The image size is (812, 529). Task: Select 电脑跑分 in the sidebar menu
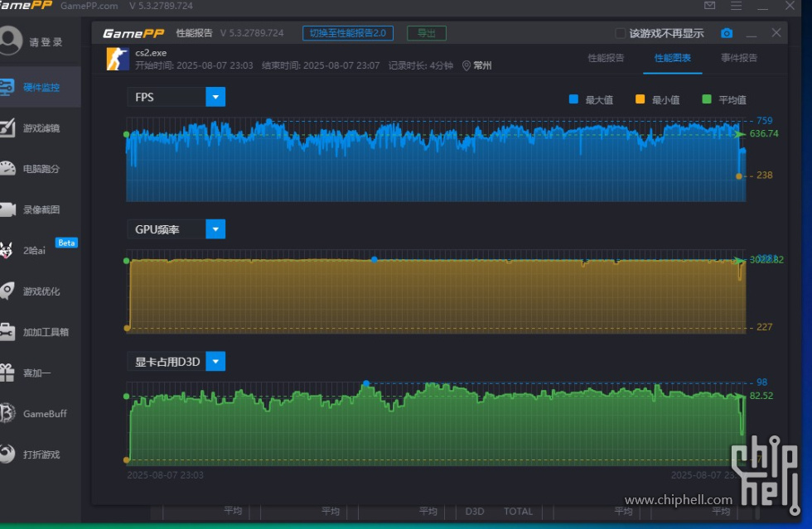[41, 169]
